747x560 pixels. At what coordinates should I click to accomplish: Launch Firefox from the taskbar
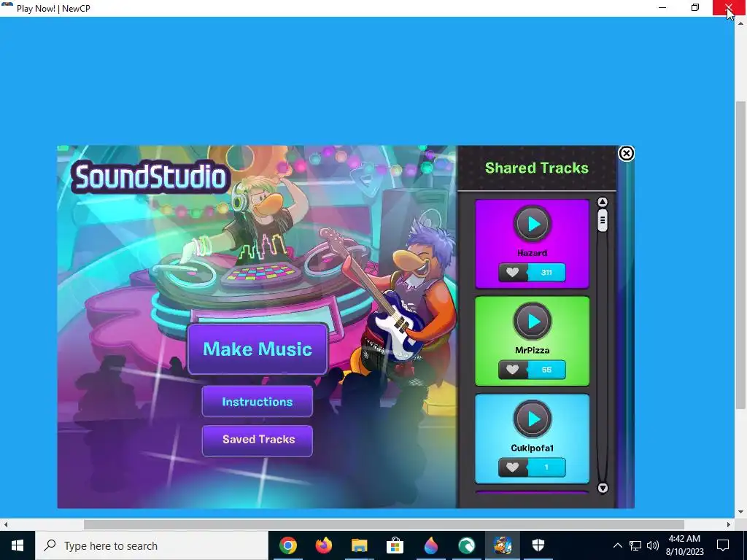(x=323, y=545)
